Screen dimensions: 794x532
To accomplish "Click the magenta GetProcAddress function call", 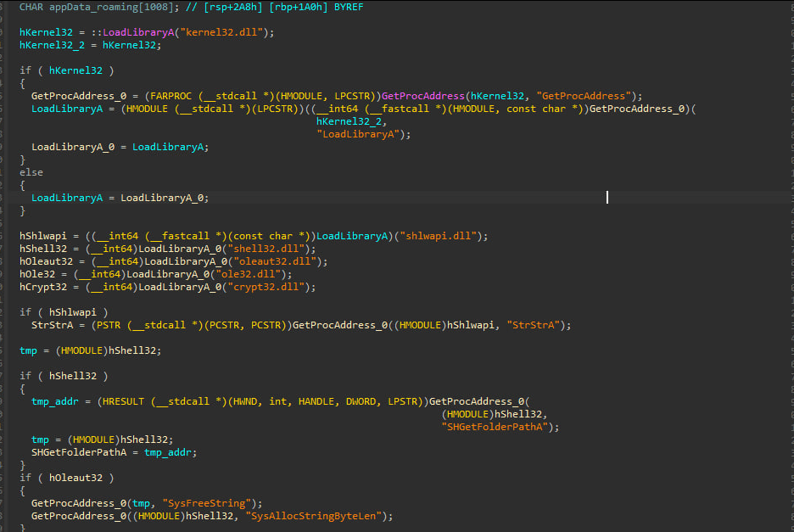I will coord(422,96).
